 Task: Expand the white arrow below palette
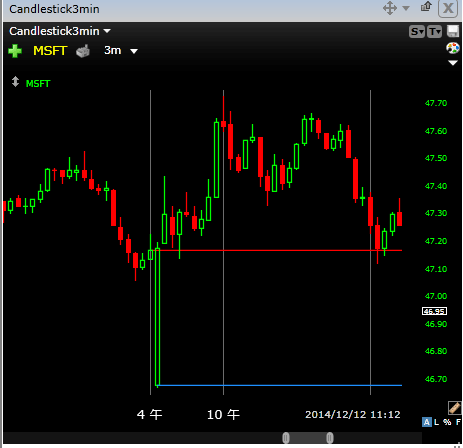point(453,63)
